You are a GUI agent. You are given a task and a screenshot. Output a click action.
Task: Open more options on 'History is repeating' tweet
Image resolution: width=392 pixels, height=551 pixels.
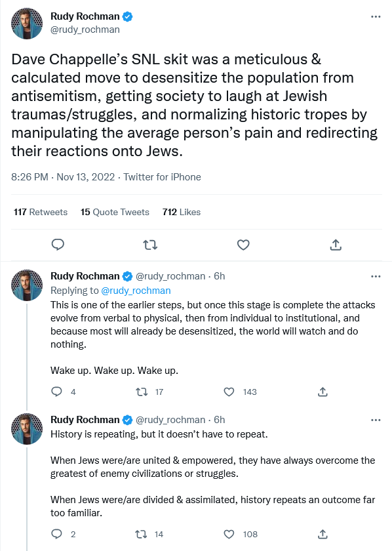pyautogui.click(x=376, y=420)
